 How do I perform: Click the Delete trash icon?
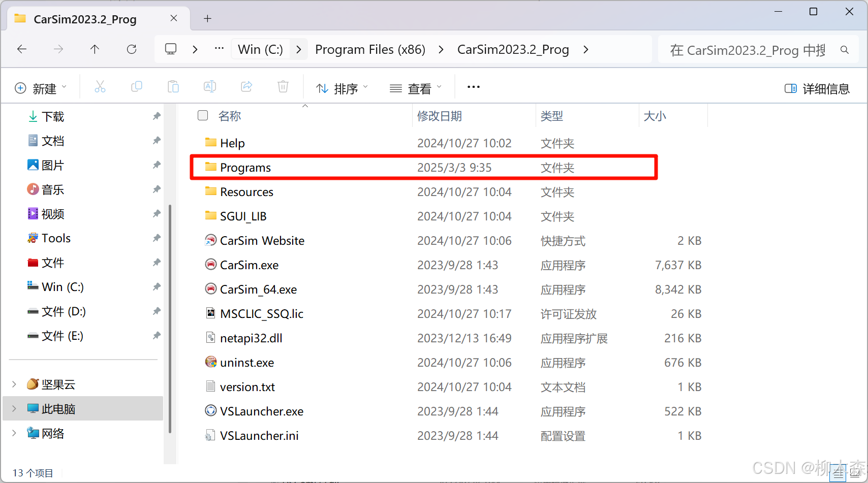[x=283, y=87]
